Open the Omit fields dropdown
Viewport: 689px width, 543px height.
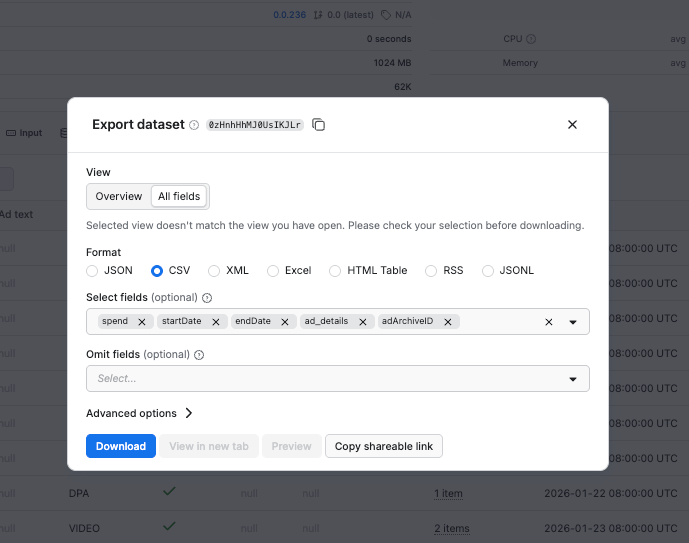(x=337, y=379)
